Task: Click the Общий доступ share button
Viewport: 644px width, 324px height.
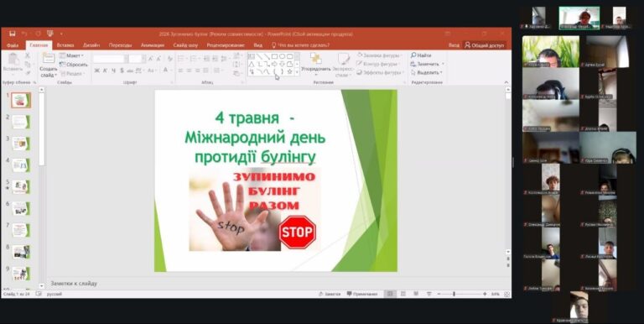Action: tap(485, 45)
